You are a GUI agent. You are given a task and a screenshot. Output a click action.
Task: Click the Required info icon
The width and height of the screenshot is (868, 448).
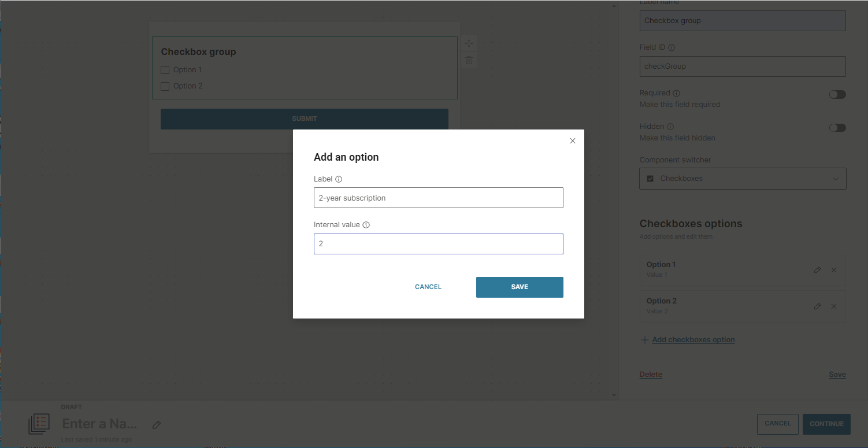point(677,93)
